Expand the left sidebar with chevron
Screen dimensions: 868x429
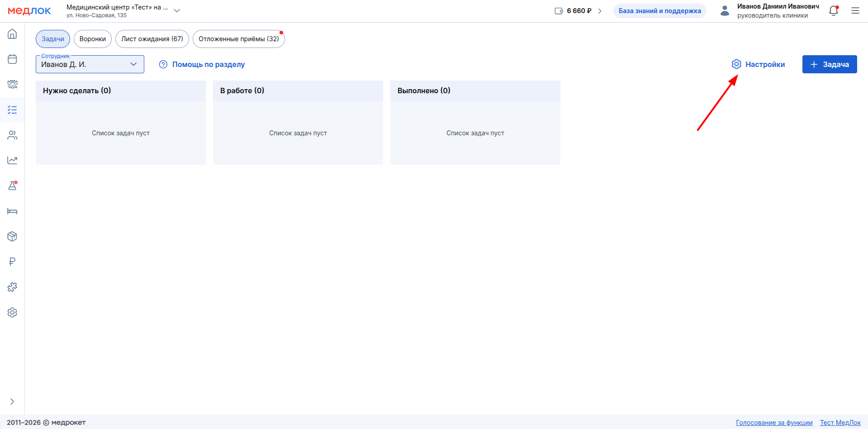12,401
